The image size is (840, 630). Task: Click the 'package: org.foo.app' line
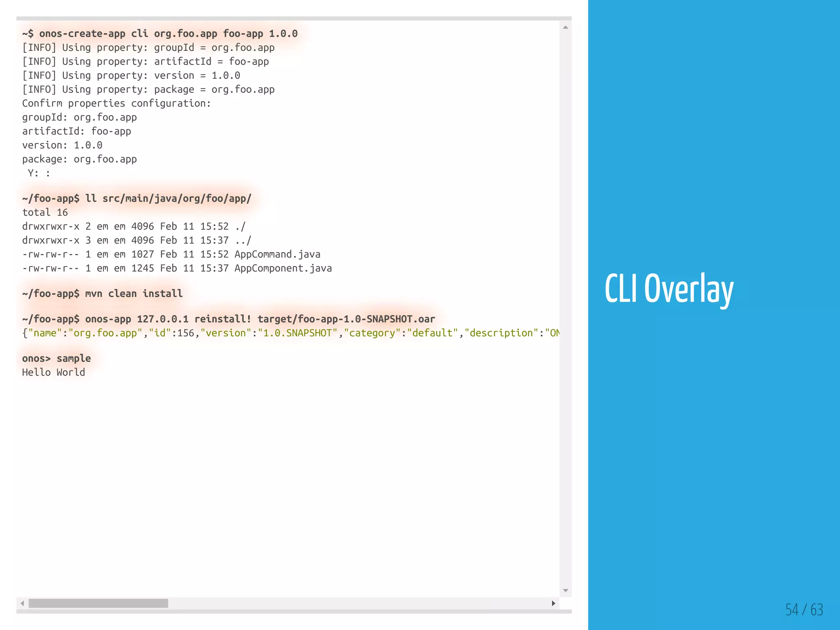[80, 159]
